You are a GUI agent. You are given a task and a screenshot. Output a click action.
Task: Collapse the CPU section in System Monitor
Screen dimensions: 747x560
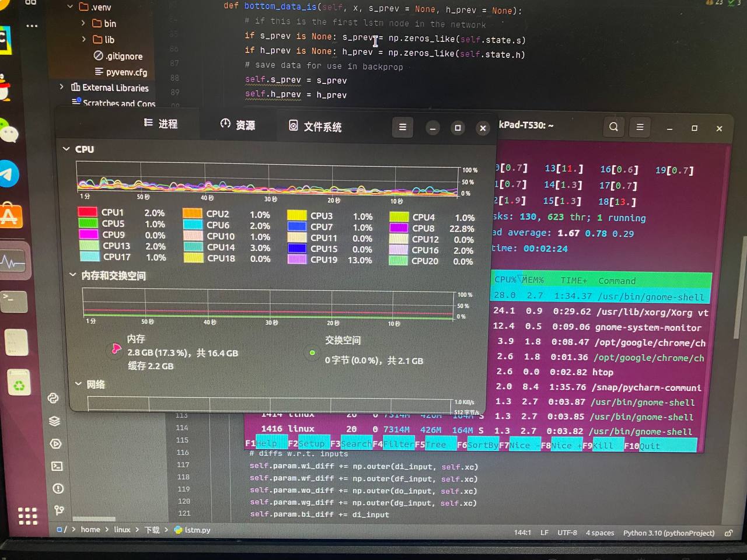67,149
